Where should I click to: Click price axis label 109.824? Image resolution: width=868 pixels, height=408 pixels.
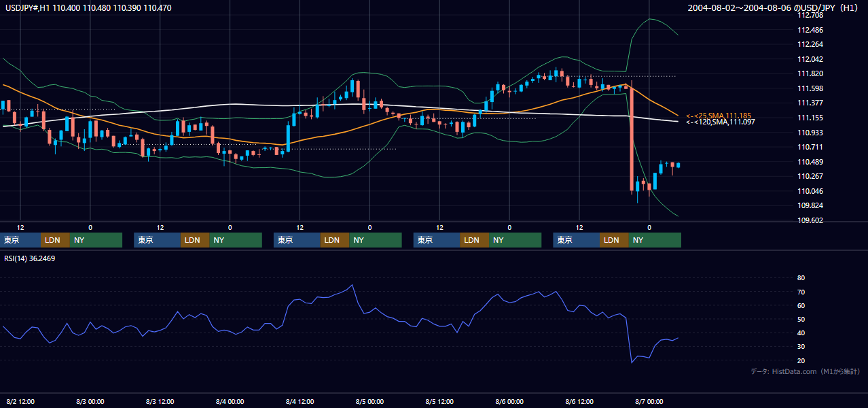(x=810, y=205)
